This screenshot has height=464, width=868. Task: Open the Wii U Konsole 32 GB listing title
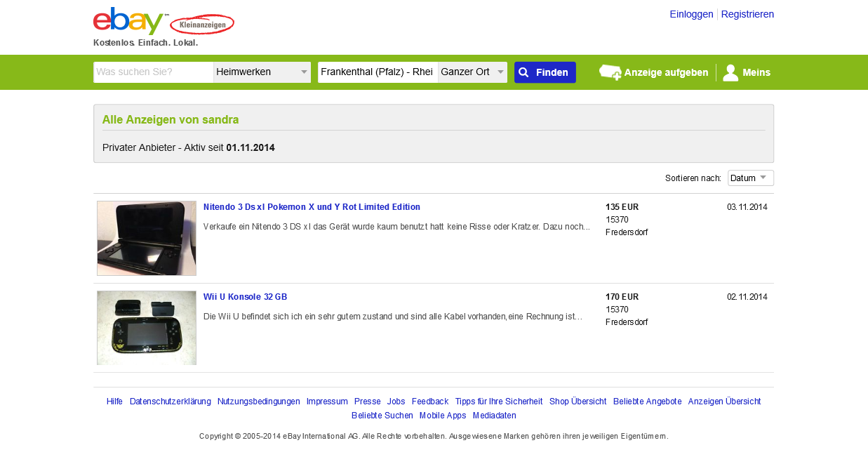click(x=245, y=297)
